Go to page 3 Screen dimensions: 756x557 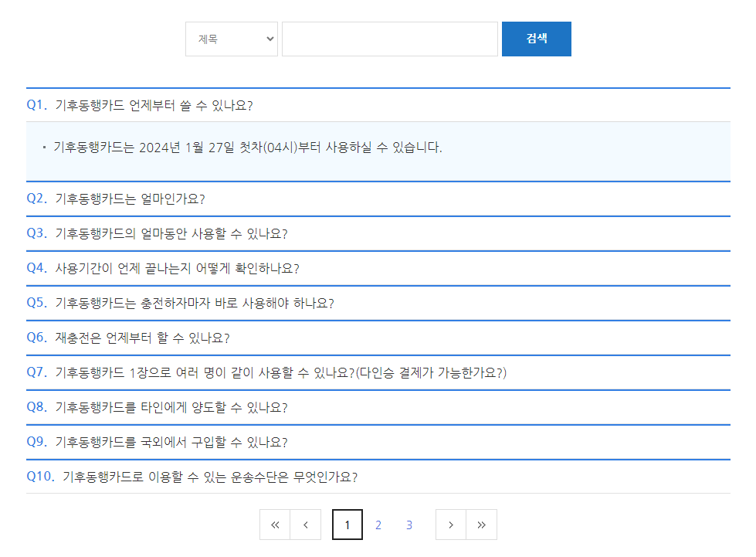409,525
